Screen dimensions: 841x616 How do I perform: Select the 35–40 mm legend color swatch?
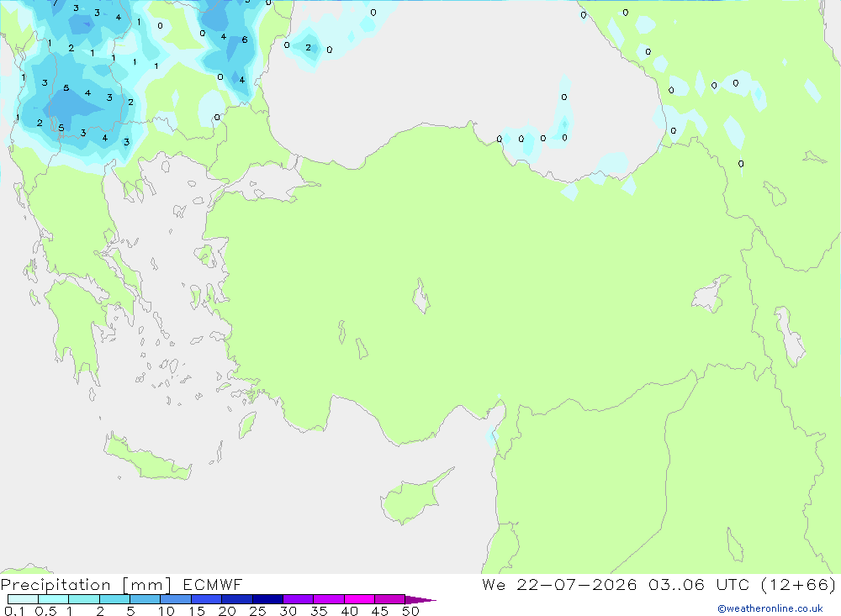(329, 599)
